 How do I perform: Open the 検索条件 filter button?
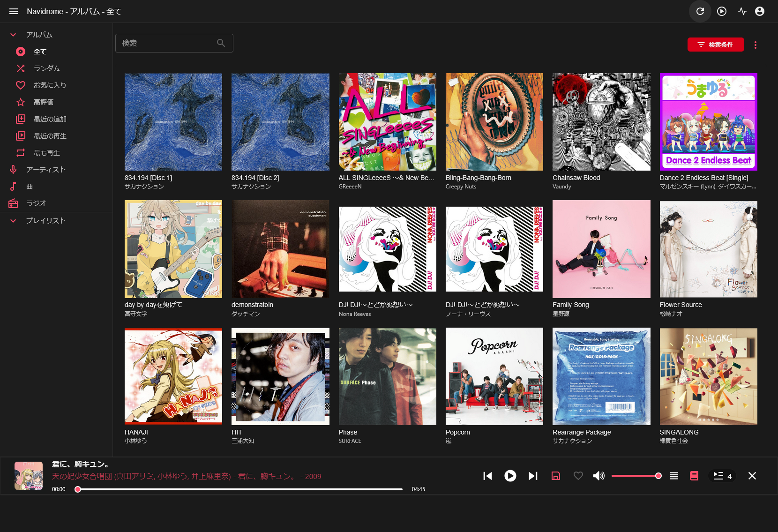pyautogui.click(x=716, y=45)
